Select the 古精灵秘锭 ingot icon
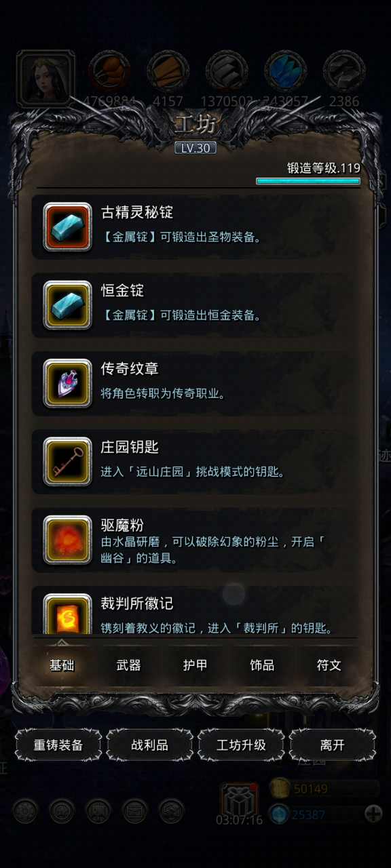Image resolution: width=391 pixels, height=868 pixels. click(67, 227)
